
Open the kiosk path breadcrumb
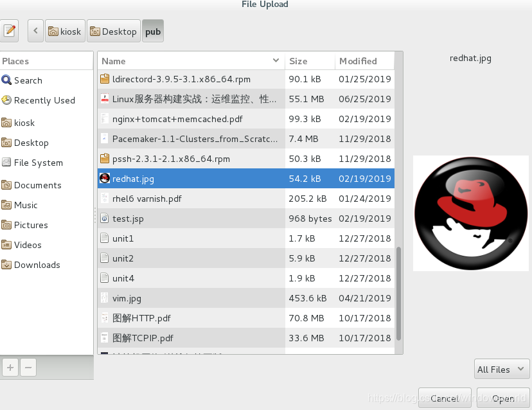(x=65, y=31)
